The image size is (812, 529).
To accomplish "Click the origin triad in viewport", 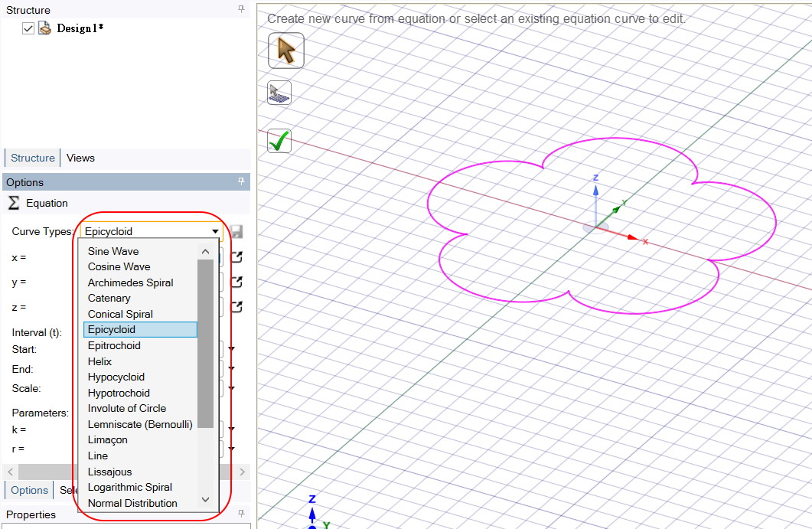I will (596, 227).
